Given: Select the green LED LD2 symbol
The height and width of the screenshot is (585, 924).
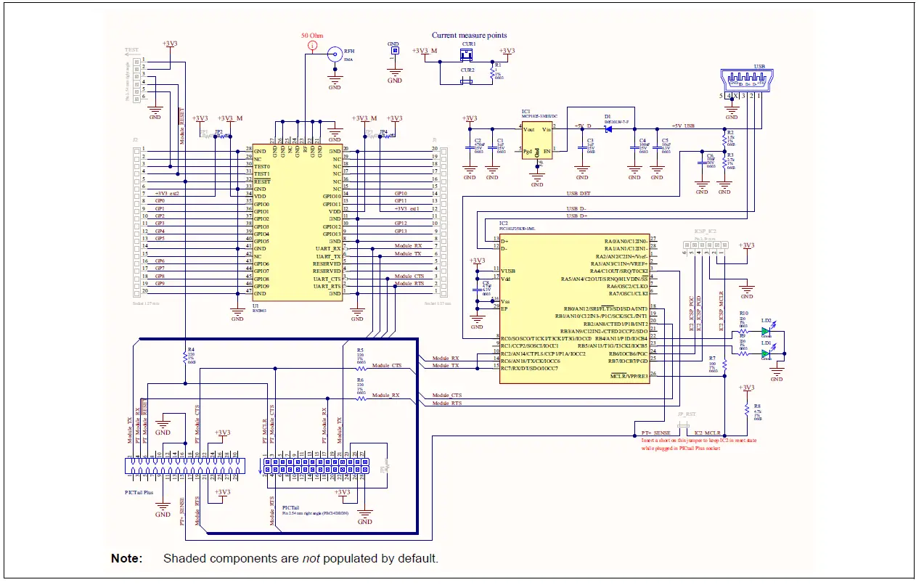Looking at the screenshot, I should [x=766, y=331].
